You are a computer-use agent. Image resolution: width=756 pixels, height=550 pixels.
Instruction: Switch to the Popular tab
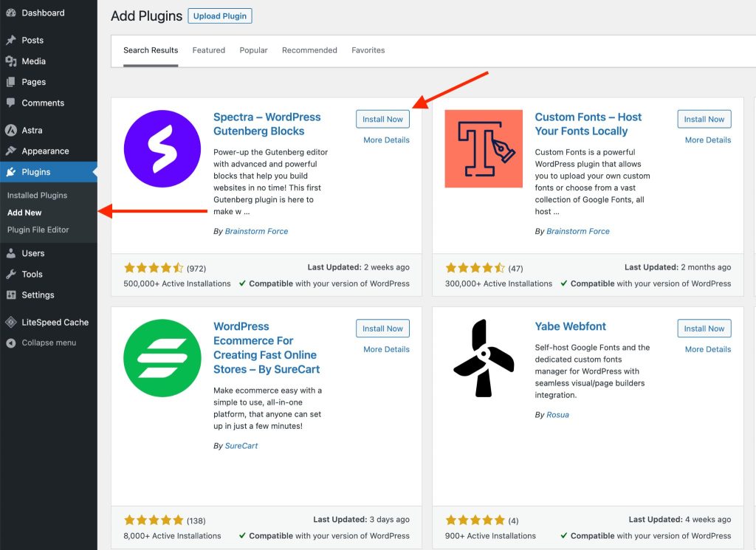coord(253,50)
